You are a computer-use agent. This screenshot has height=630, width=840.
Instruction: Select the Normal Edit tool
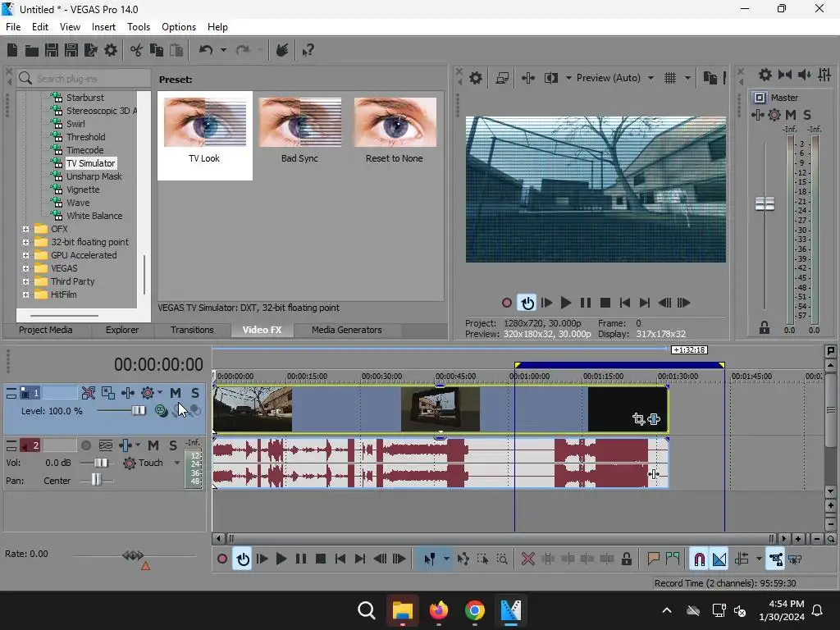tap(430, 559)
